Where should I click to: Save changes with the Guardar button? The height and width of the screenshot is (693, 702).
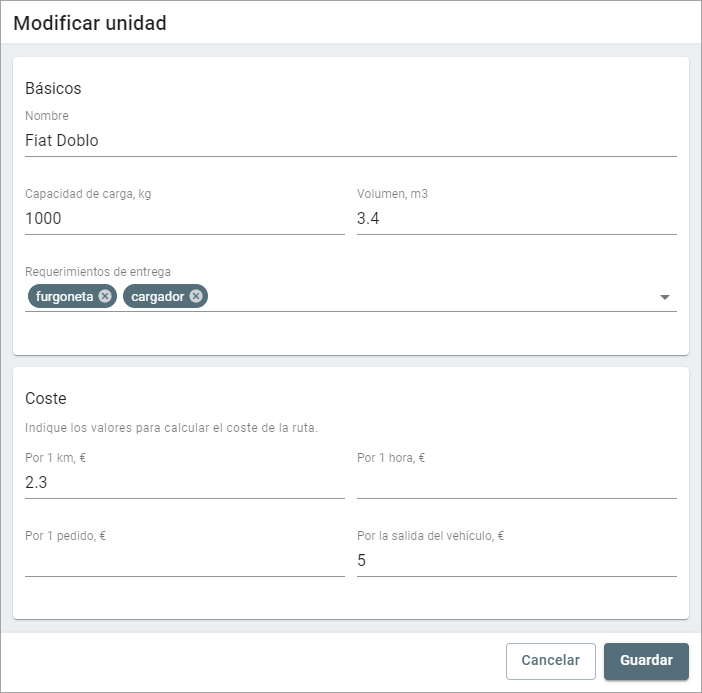646,661
